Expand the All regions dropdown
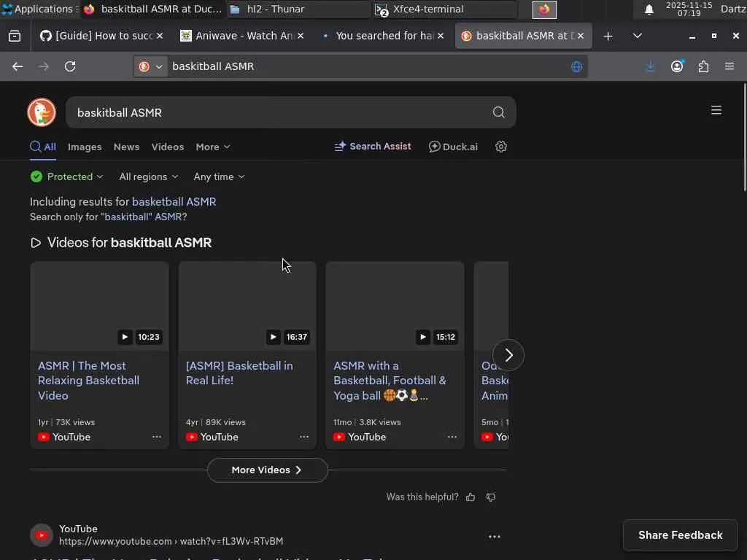 point(149,176)
